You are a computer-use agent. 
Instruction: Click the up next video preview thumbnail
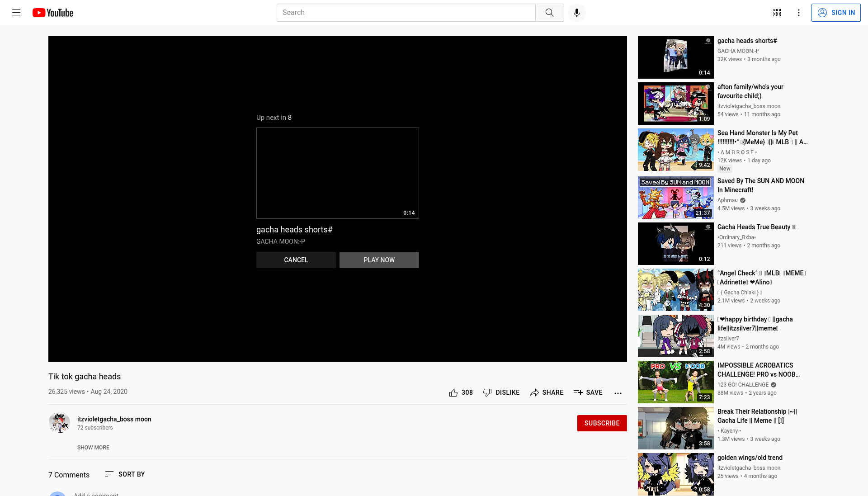point(338,173)
